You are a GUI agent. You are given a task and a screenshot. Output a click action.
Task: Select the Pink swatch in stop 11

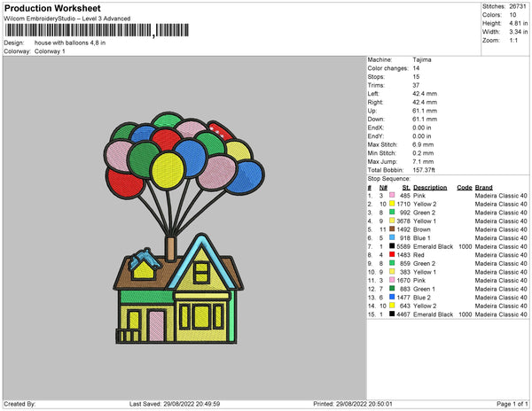tap(392, 280)
